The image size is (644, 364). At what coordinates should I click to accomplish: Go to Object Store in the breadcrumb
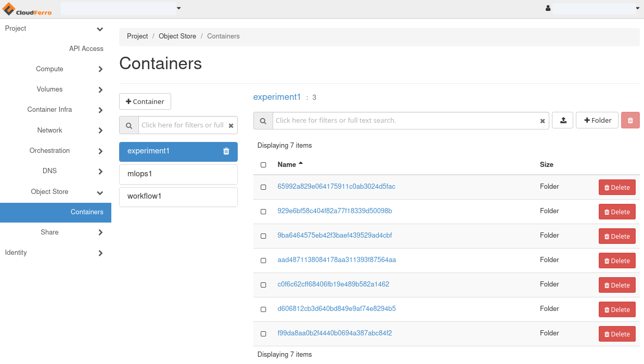(177, 36)
